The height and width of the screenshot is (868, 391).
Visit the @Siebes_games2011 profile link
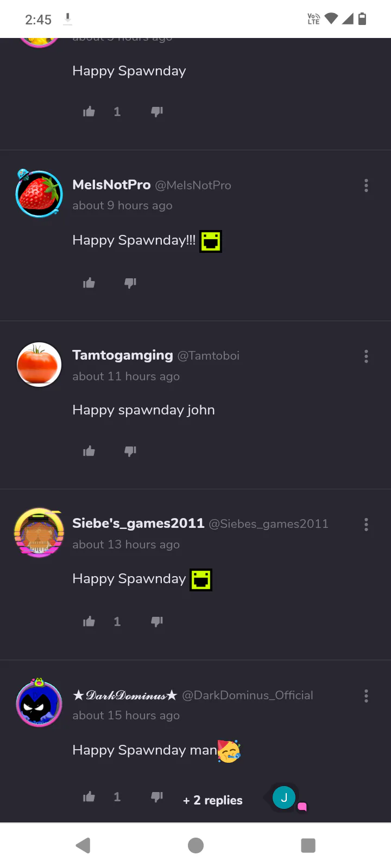click(269, 524)
